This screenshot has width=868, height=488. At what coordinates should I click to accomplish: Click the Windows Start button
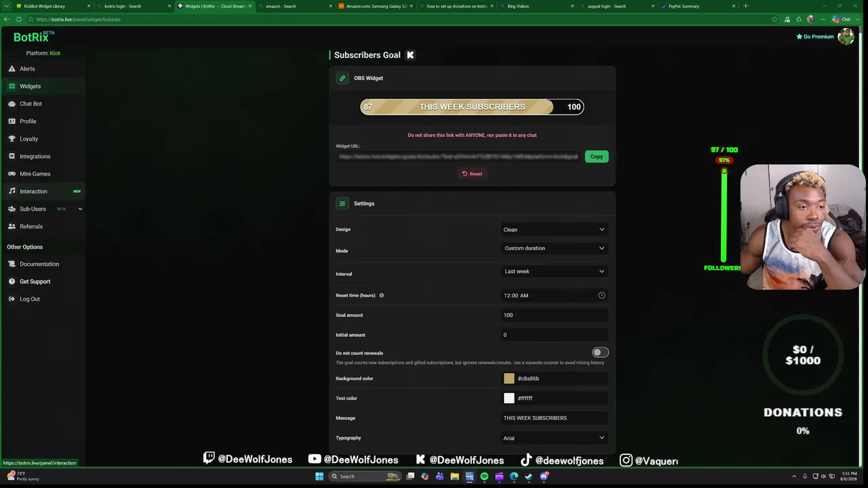coord(319,476)
